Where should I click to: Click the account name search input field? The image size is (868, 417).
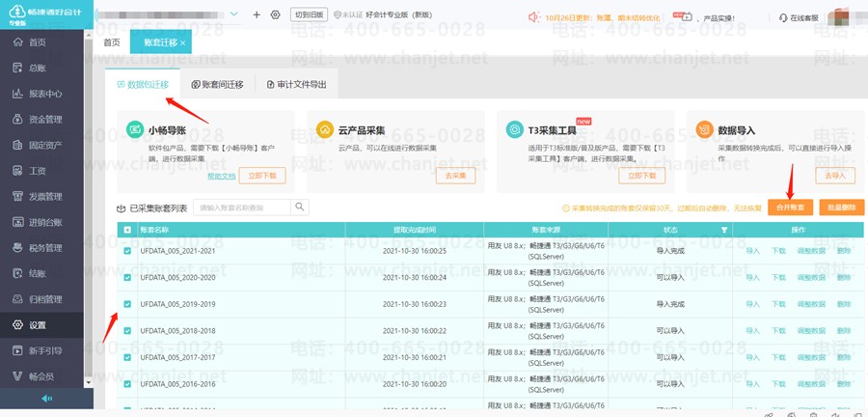(x=242, y=208)
